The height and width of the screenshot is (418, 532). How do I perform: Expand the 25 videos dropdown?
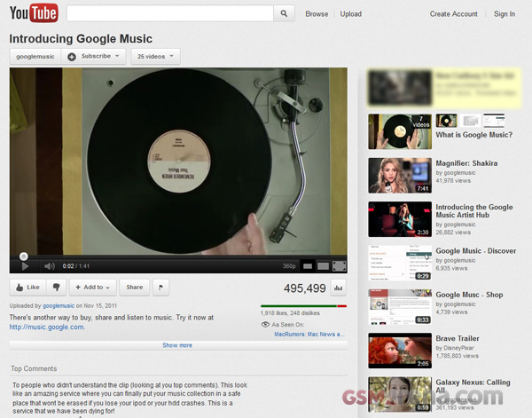click(x=155, y=57)
